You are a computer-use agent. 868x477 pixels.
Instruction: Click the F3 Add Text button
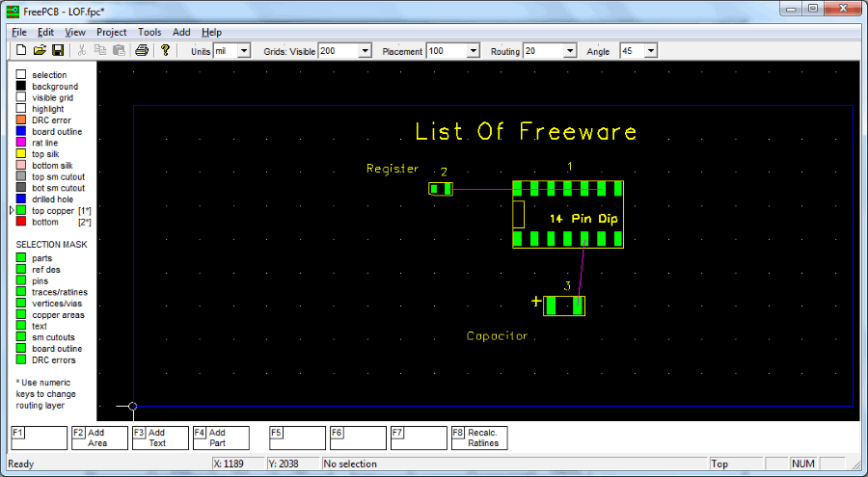point(160,437)
